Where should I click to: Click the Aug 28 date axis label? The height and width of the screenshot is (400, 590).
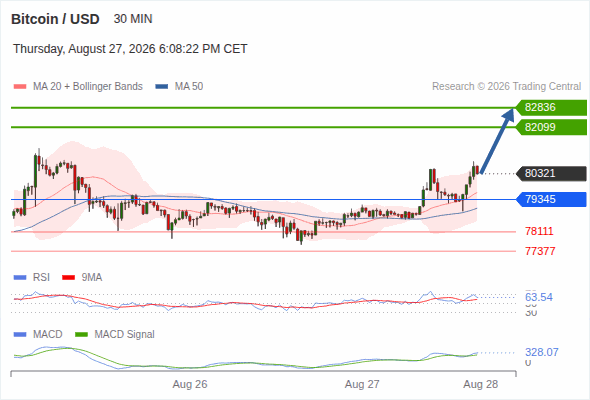pyautogui.click(x=481, y=384)
